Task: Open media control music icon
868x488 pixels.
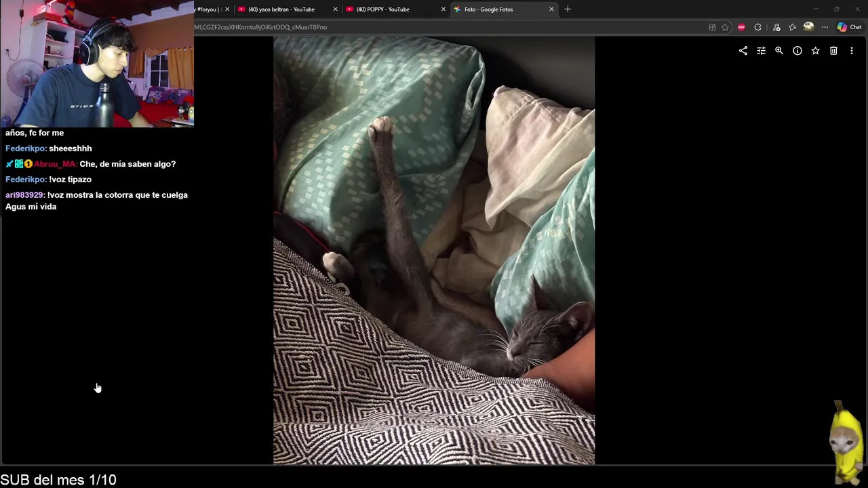Action: click(x=776, y=27)
